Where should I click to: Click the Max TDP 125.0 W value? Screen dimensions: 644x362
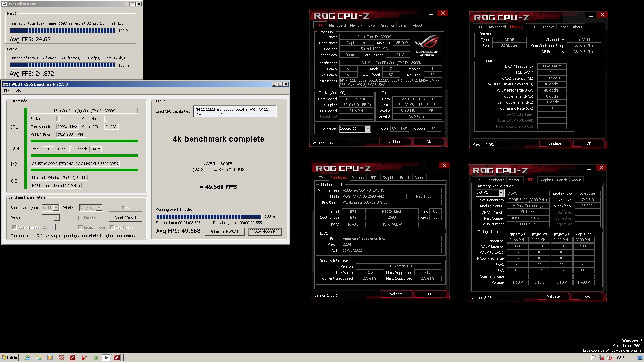401,43
